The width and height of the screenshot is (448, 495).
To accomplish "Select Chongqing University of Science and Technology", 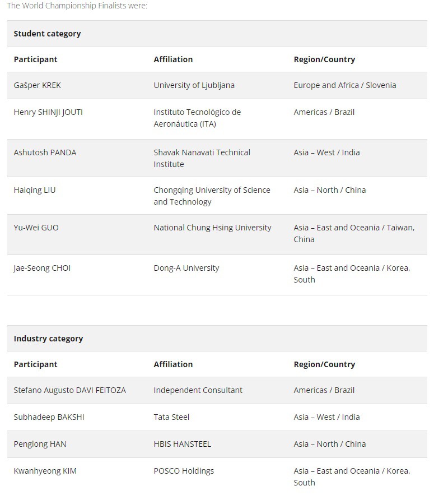I will tap(212, 196).
